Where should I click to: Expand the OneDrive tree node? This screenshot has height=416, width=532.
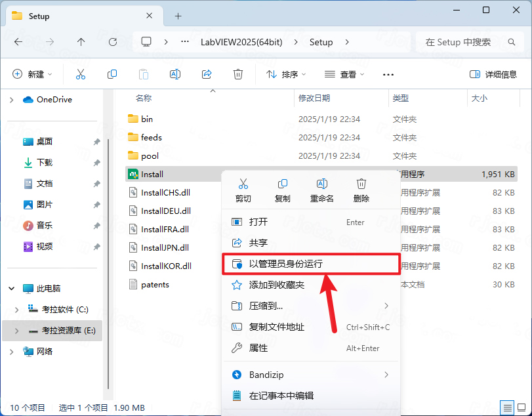click(x=12, y=100)
